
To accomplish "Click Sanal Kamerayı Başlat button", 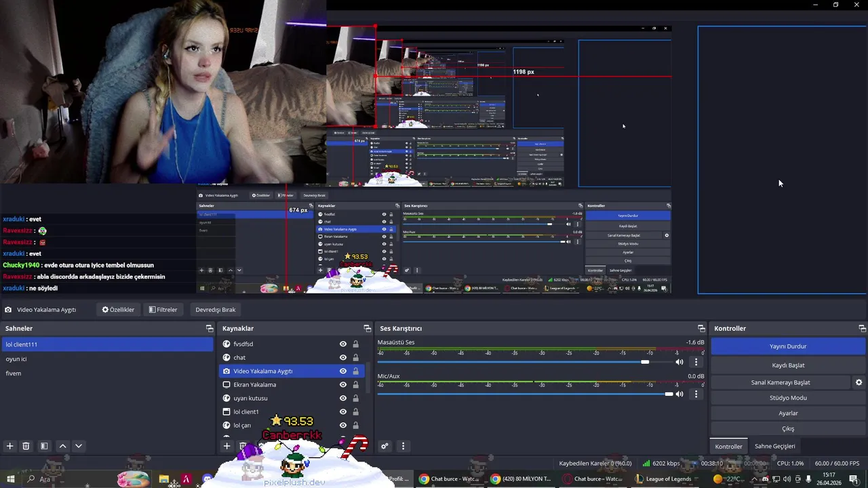I will 781,382.
